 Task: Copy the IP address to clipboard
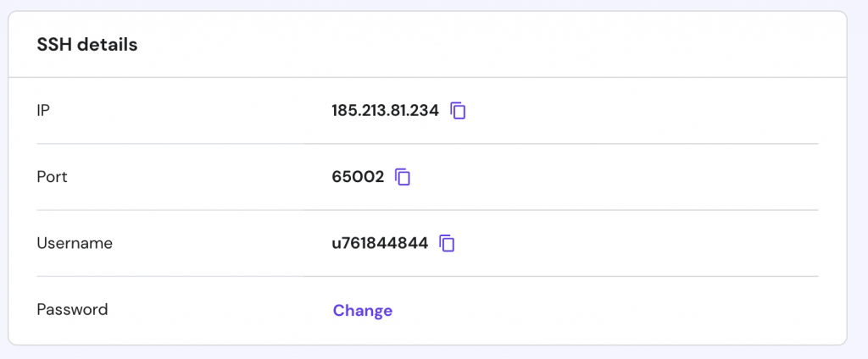click(x=458, y=110)
